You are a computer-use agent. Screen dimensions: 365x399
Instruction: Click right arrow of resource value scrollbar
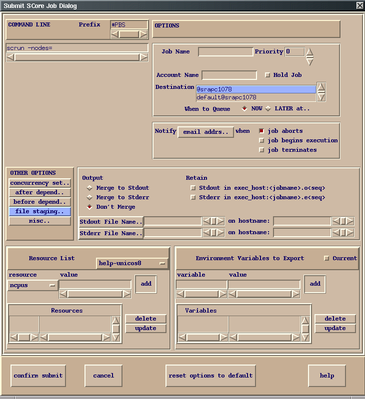click(126, 294)
